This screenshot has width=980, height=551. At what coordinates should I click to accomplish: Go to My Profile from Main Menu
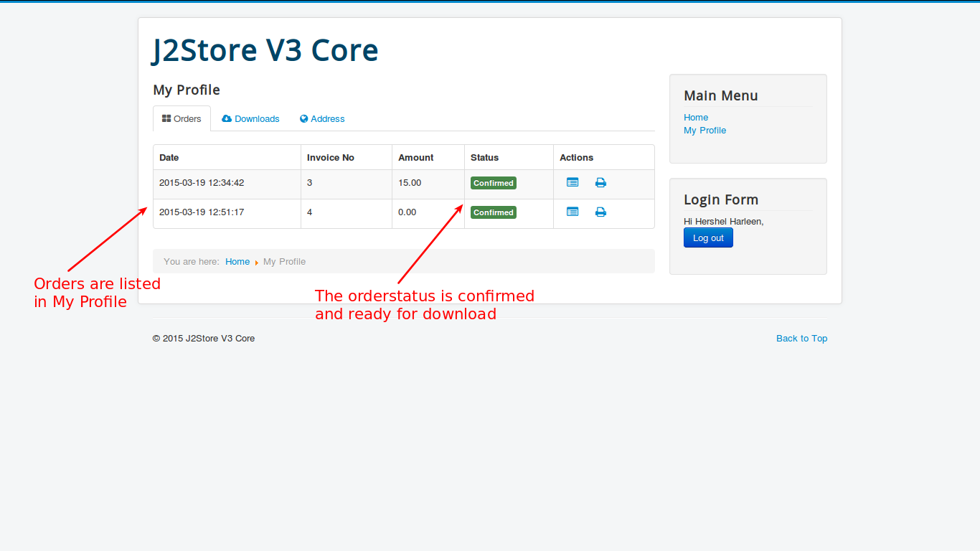coord(705,131)
